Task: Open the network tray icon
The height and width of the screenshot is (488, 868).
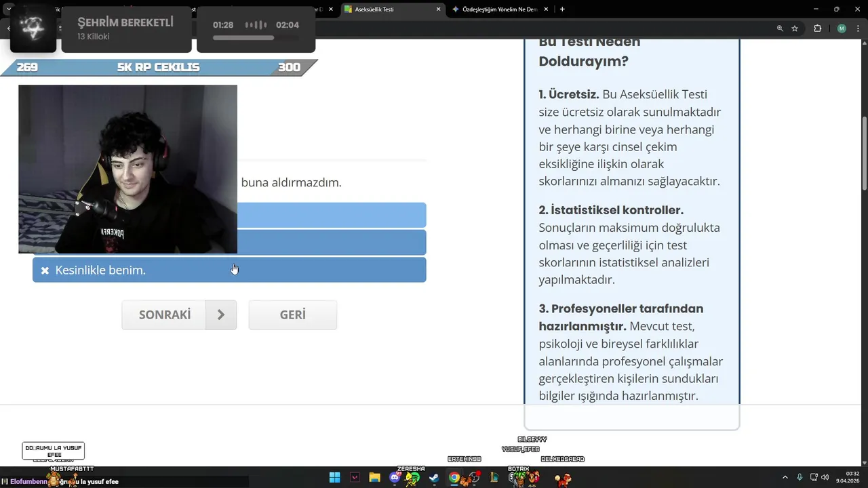Action: (x=814, y=477)
